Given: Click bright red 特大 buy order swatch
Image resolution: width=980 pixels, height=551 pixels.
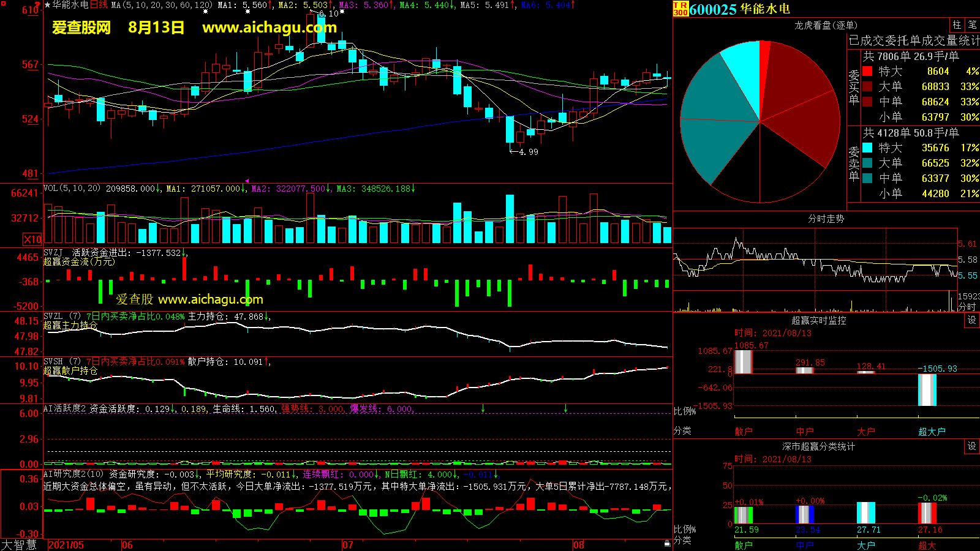Looking at the screenshot, I should pyautogui.click(x=867, y=71).
